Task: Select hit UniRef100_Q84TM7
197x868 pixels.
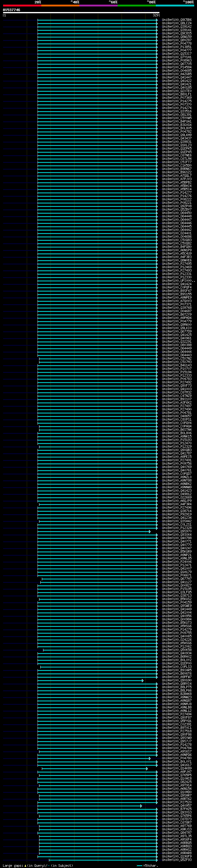Action: click(x=176, y=833)
